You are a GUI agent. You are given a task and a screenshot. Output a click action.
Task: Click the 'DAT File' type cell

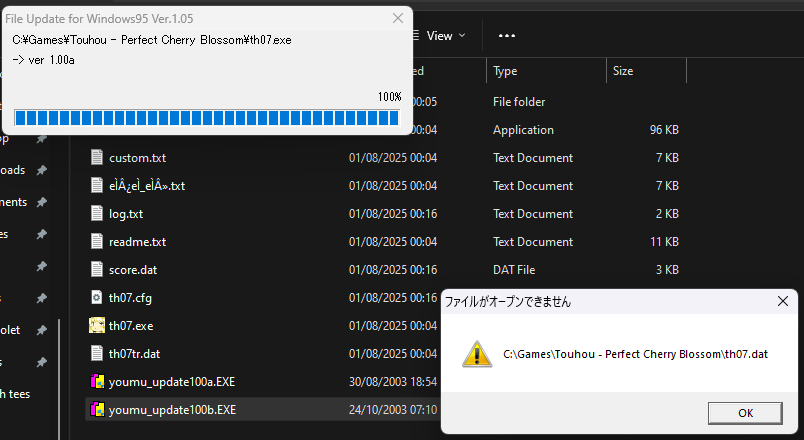(x=514, y=270)
